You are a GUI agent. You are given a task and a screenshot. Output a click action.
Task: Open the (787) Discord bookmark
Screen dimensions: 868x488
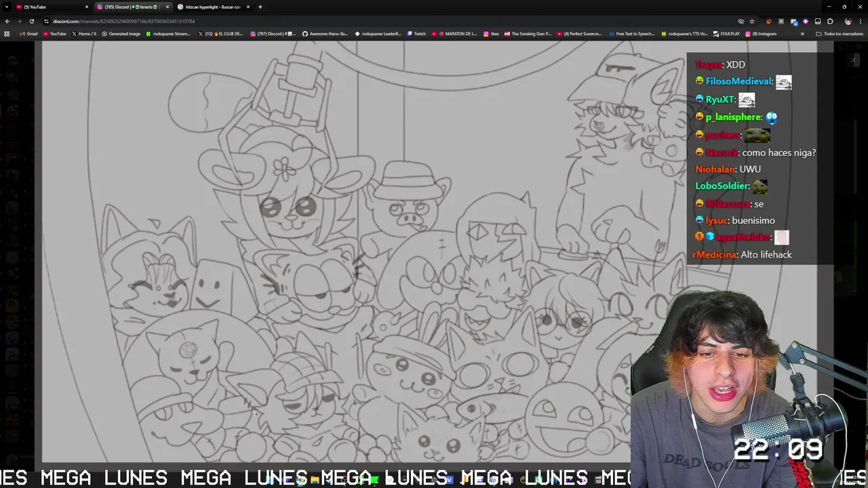pyautogui.click(x=273, y=34)
